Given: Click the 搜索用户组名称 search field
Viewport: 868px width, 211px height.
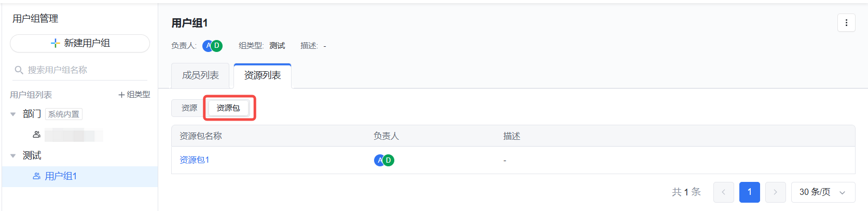Looking at the screenshot, I should tap(83, 70).
